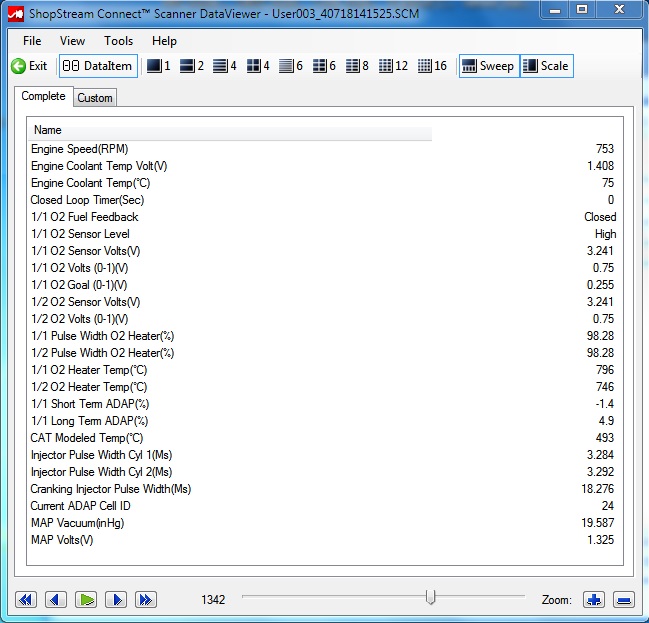Fast forward to the last frame

tap(146, 599)
